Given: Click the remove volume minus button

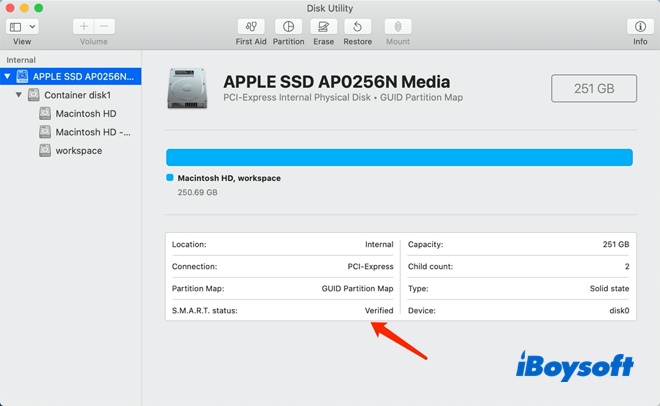Looking at the screenshot, I should coord(104,27).
